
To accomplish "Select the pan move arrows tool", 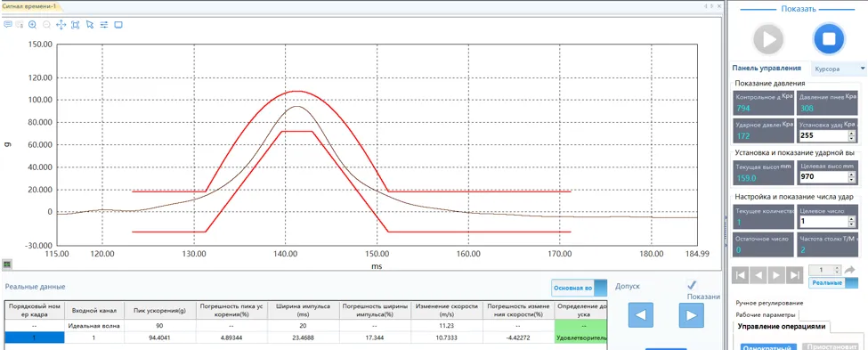I will coord(61,24).
